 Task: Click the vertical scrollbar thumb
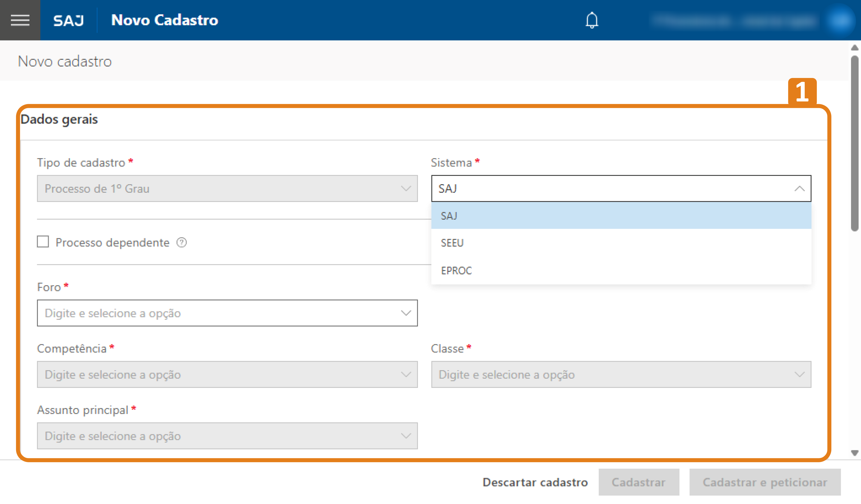click(854, 144)
